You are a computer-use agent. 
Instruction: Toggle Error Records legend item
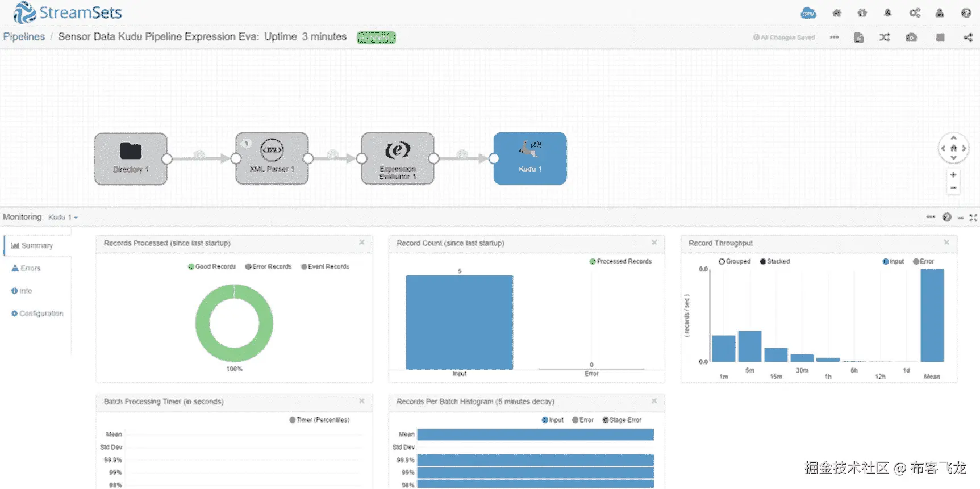(x=268, y=266)
